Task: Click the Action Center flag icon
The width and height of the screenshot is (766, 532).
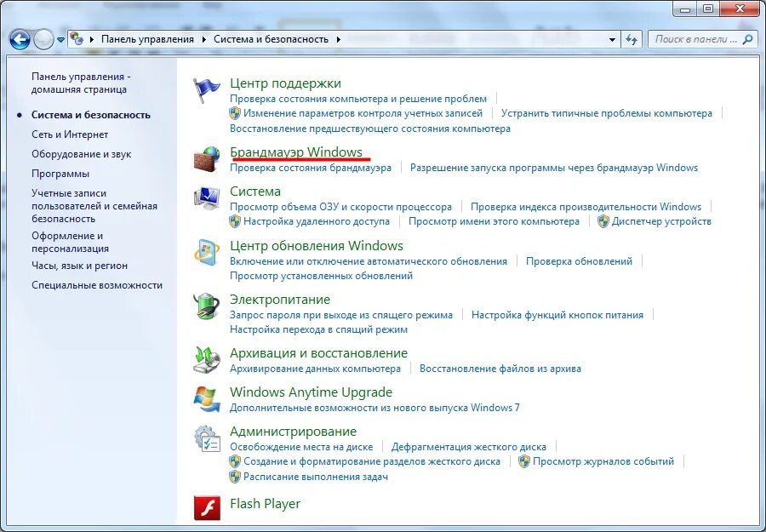Action: pyautogui.click(x=207, y=90)
